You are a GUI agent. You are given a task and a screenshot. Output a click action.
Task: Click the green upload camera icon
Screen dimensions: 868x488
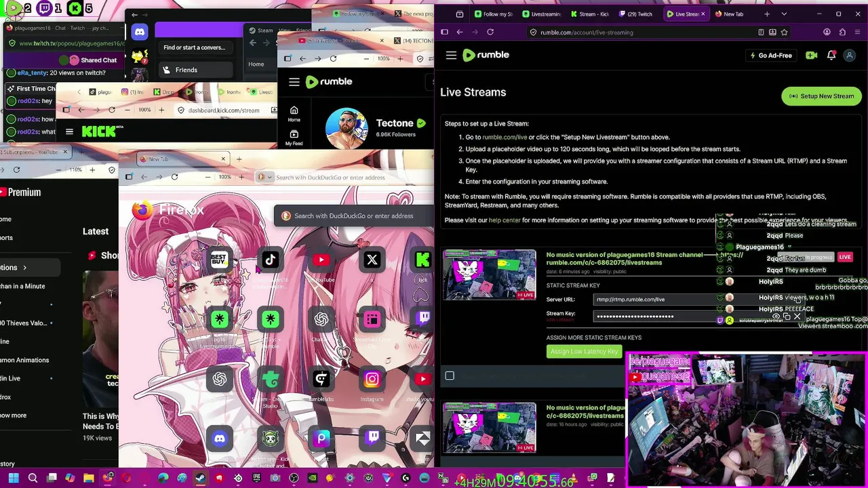810,56
